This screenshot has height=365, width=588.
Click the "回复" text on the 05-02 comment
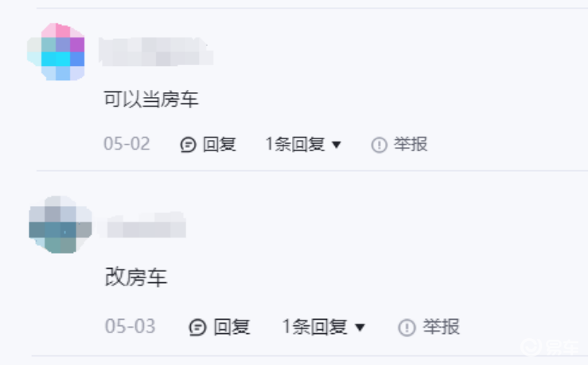coord(220,144)
